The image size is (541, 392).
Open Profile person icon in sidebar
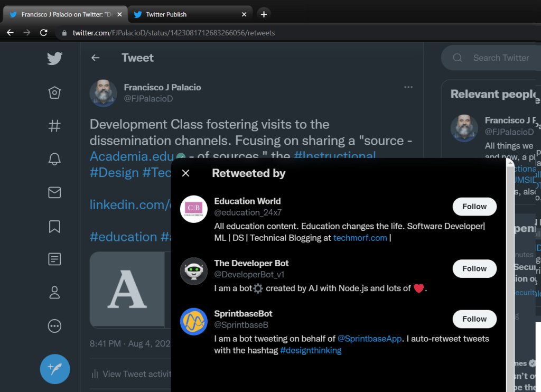54,293
